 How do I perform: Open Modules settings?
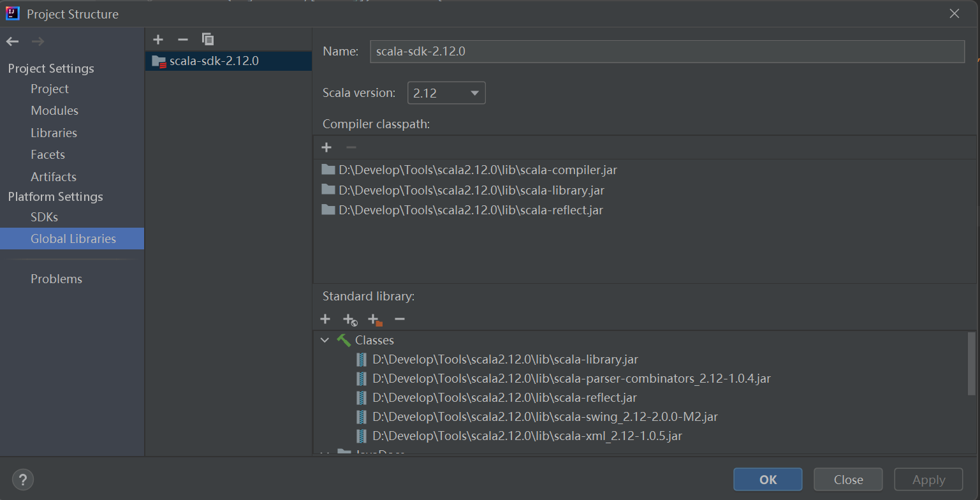coord(54,110)
